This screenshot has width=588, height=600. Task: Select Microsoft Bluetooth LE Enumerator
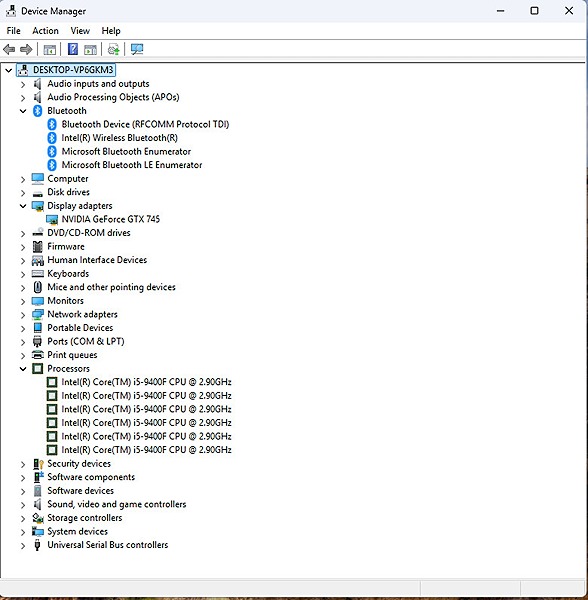[x=132, y=165]
